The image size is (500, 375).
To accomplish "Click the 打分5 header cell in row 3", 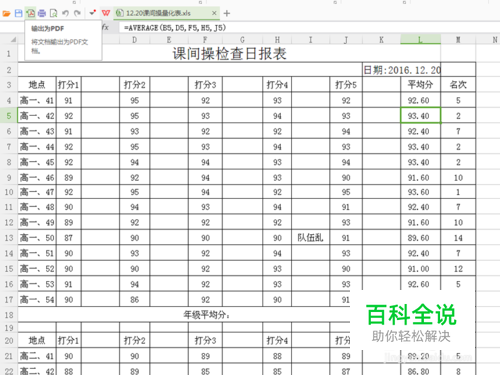I will [x=346, y=85].
